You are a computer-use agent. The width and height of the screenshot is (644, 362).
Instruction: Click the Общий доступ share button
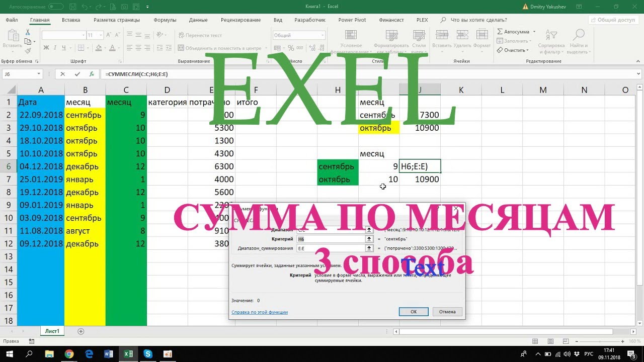pyautogui.click(x=613, y=20)
